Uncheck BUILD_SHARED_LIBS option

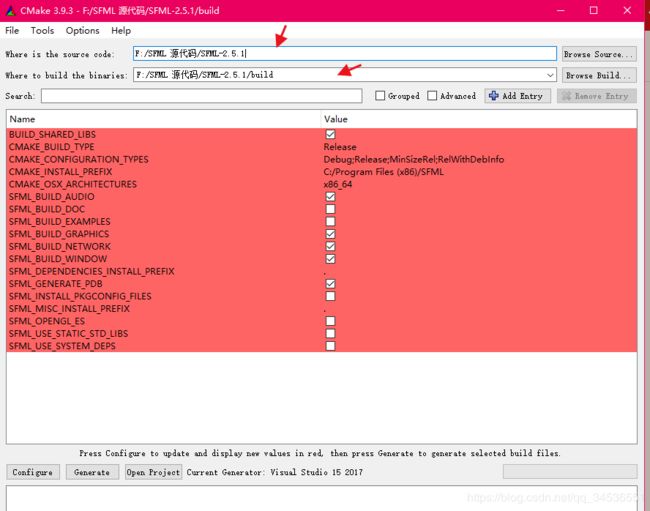pyautogui.click(x=330, y=135)
